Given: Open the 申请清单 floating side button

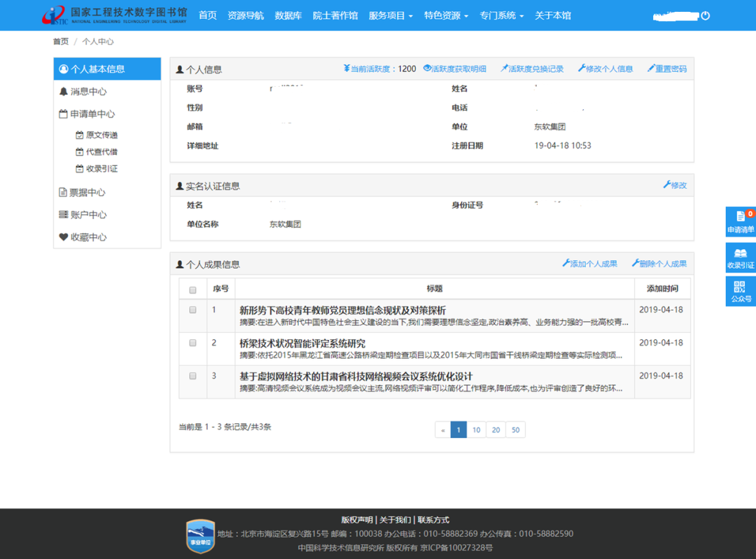Looking at the screenshot, I should 741,221.
